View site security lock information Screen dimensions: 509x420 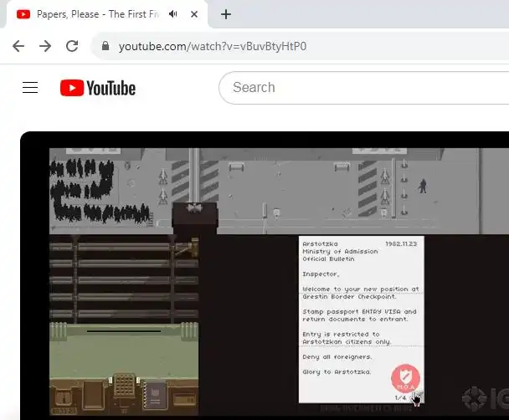click(105, 46)
